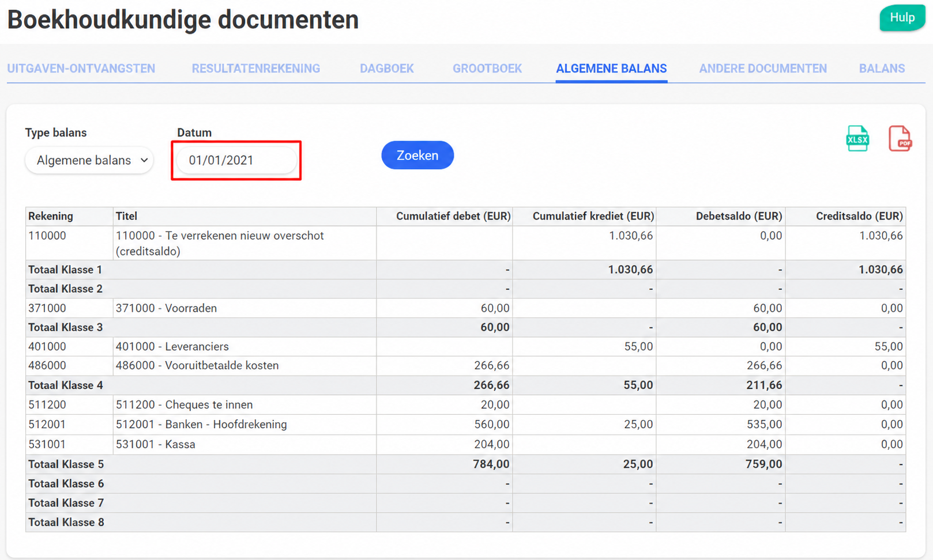Open the Type balans dropdown

point(89,160)
